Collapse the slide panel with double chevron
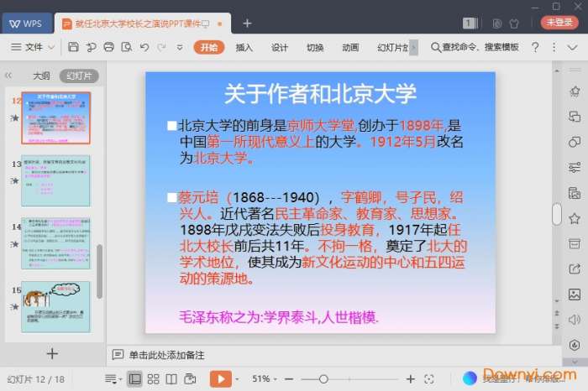Image resolution: width=588 pixels, height=391 pixels. (8, 76)
